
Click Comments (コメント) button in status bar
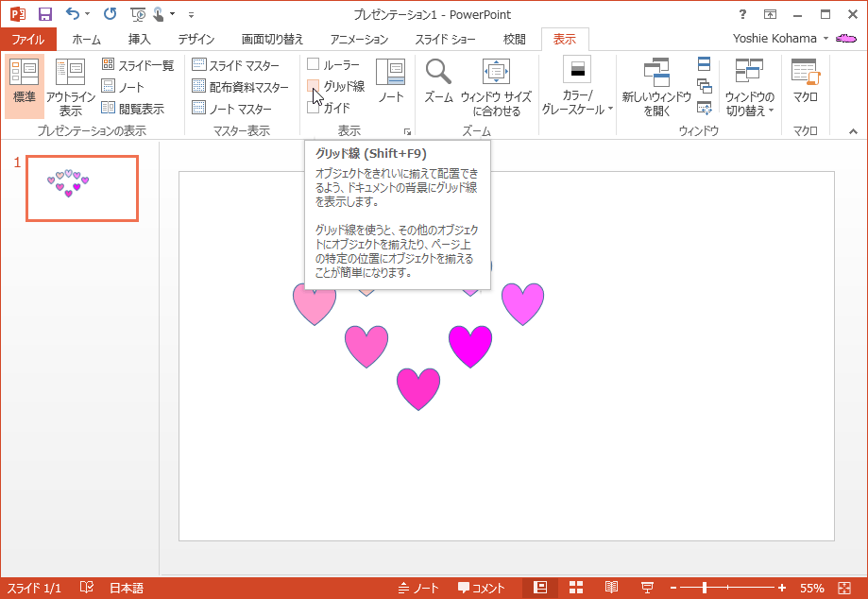tap(482, 588)
